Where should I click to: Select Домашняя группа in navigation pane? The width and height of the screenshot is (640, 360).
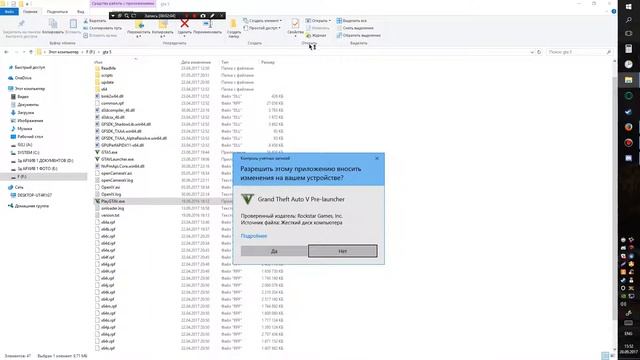[x=31, y=206]
